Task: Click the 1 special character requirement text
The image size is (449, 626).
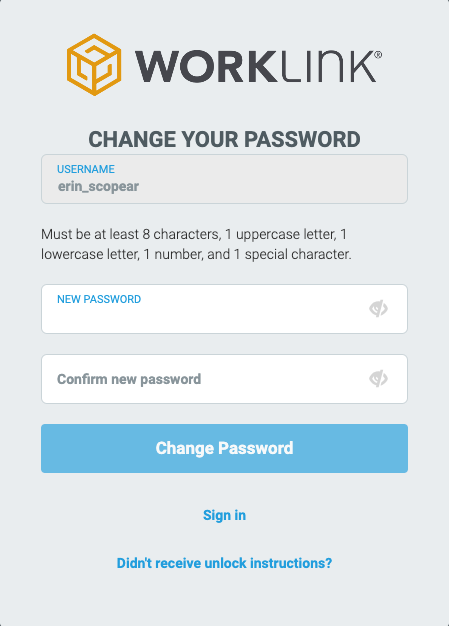Action: (292, 254)
